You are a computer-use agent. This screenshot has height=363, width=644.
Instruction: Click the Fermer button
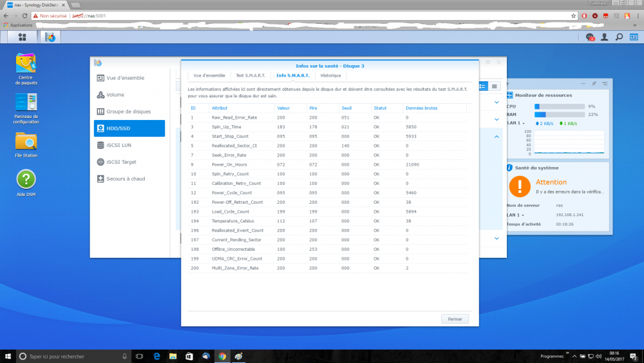tap(455, 319)
